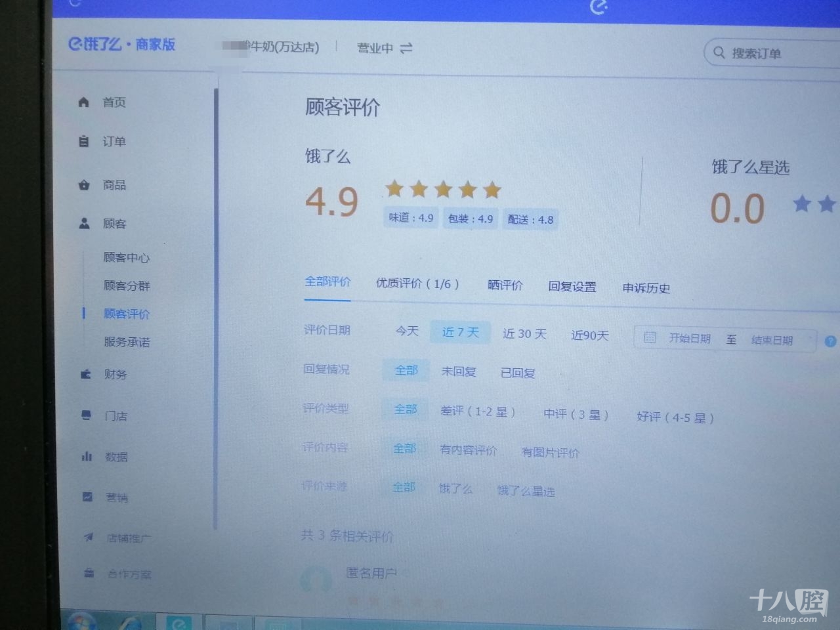
Task: Select 全部 in 回复情况 row
Action: point(406,370)
